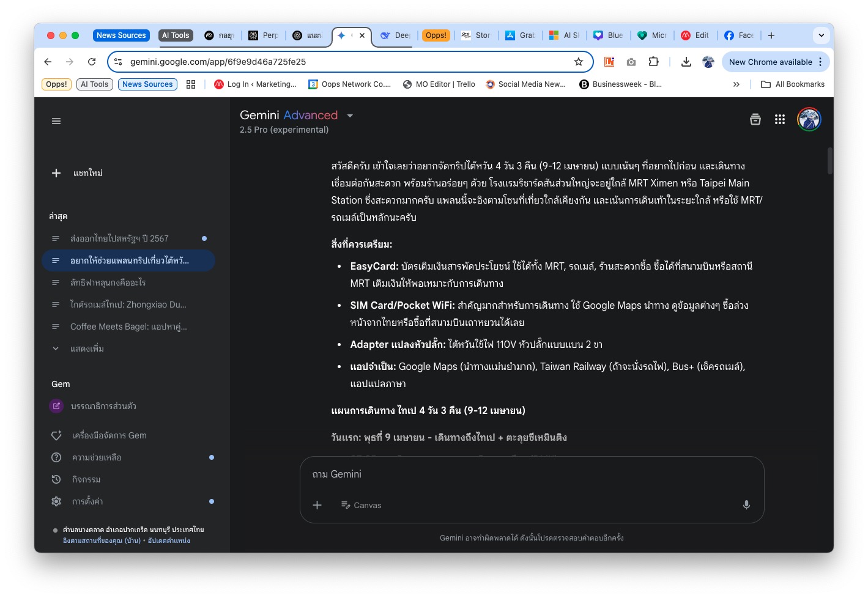Viewport: 868px width, 598px height.
Task: Click the camera screenshot extension icon
Action: [x=631, y=62]
